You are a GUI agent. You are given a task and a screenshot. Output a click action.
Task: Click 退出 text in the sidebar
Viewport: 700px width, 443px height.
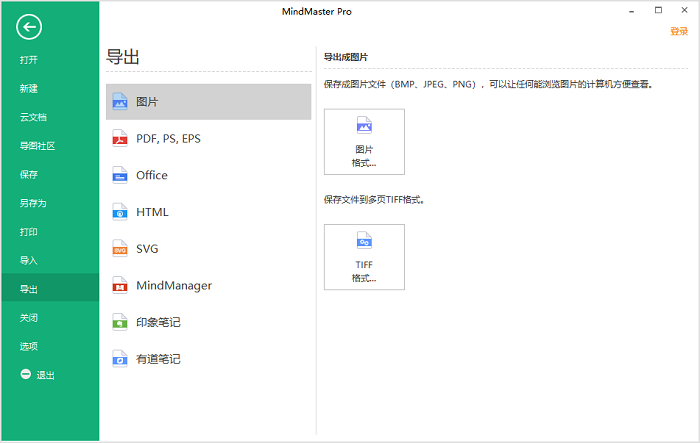pyautogui.click(x=46, y=375)
